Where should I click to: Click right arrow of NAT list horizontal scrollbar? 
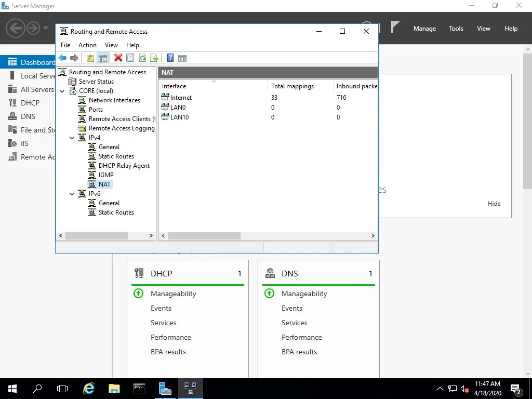(373, 235)
